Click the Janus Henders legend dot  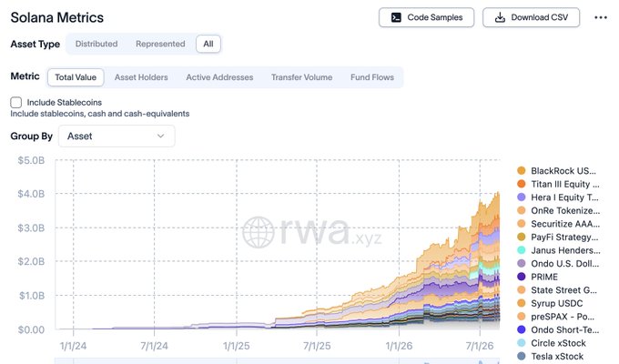521,250
